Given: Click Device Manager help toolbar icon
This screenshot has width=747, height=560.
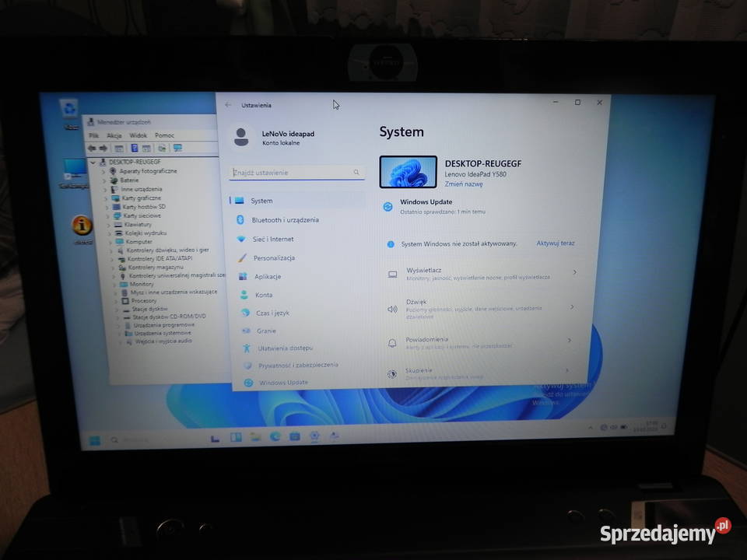Looking at the screenshot, I should point(135,148).
